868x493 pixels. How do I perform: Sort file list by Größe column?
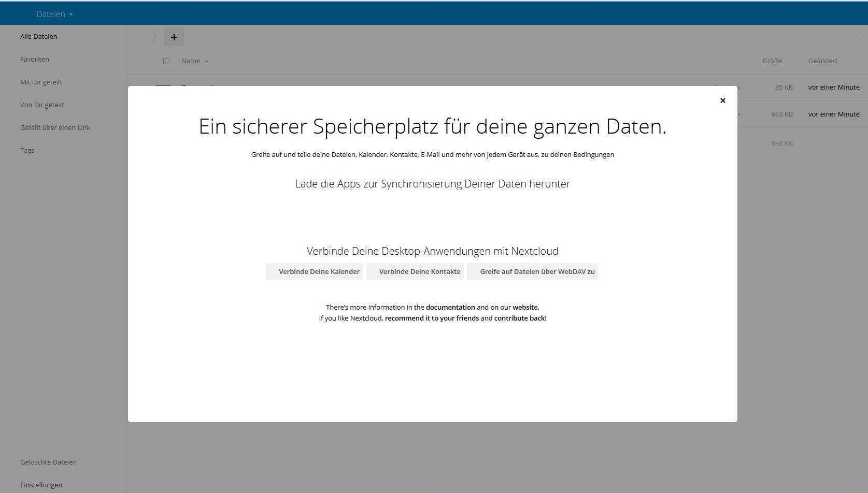pos(772,61)
